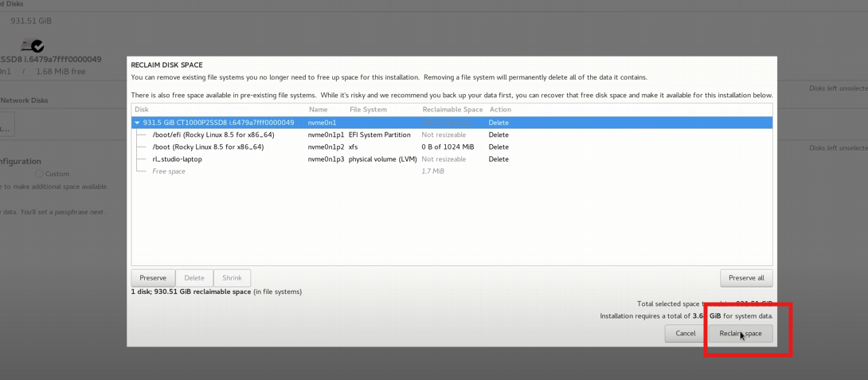Select the rl_studio-laptop LVM volume row
This screenshot has height=380, width=868.
click(x=452, y=159)
